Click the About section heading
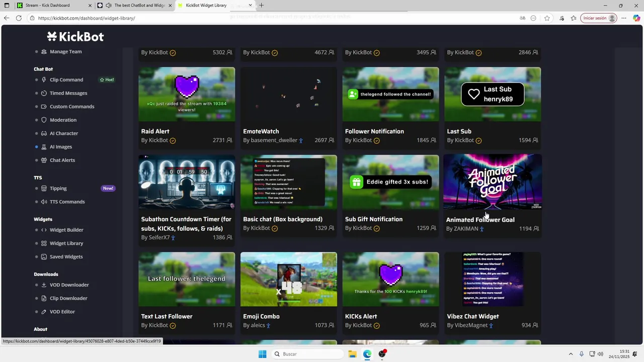Image resolution: width=644 pixels, height=362 pixels. pos(40,329)
